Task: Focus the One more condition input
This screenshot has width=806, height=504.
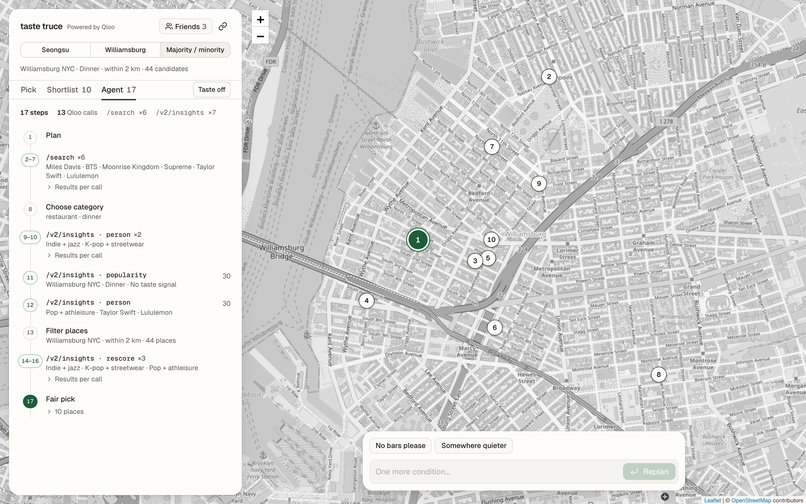Action: tap(496, 472)
